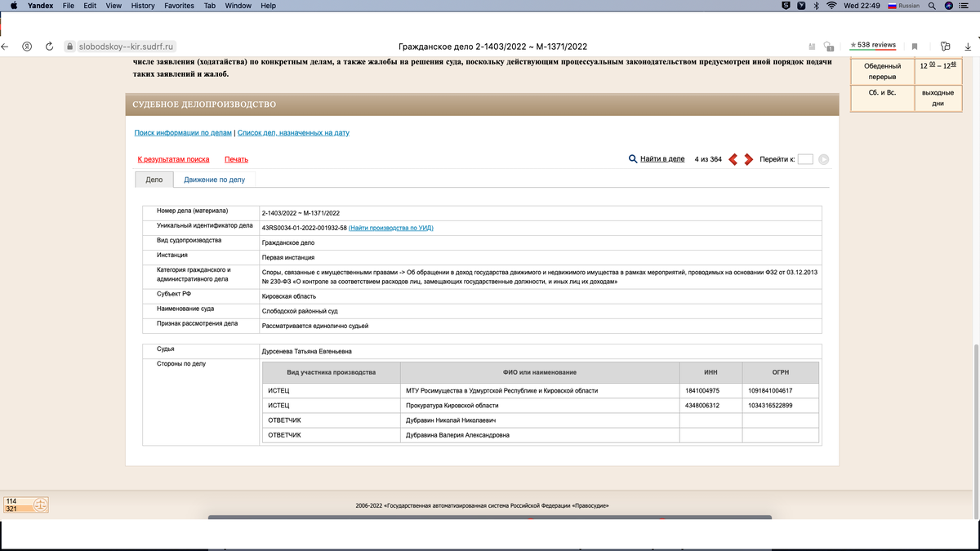Click 'Слободской районный суд' court name
This screenshot has width=980, height=551.
click(300, 311)
